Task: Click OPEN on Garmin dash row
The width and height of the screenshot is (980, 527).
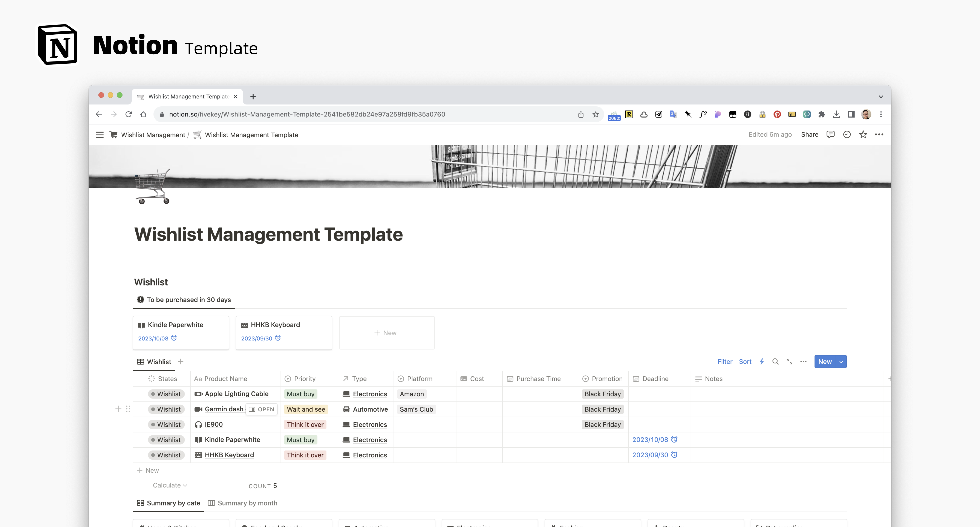Action: (x=262, y=409)
